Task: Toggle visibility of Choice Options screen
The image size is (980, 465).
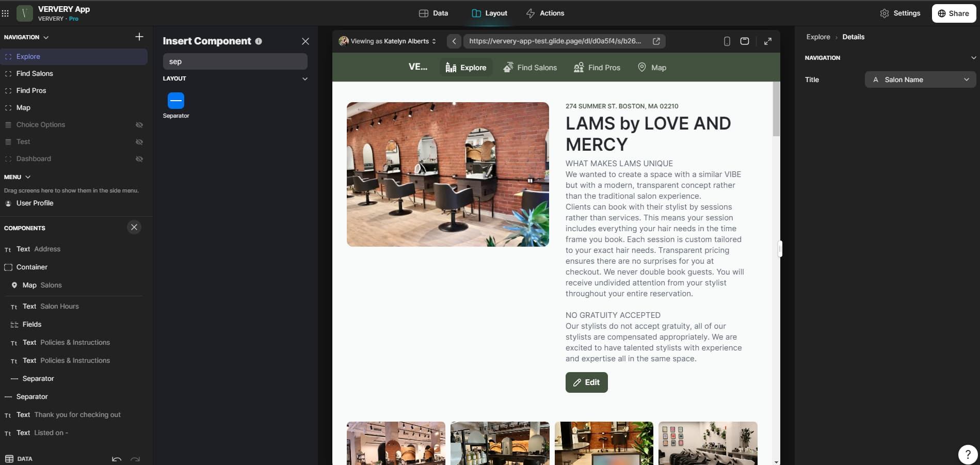Action: pyautogui.click(x=139, y=125)
